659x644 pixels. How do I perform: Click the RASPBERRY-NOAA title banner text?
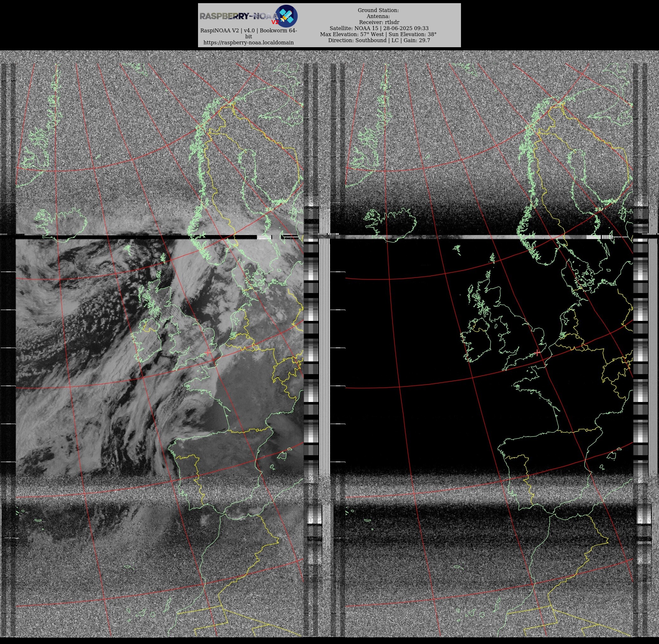[x=239, y=16]
